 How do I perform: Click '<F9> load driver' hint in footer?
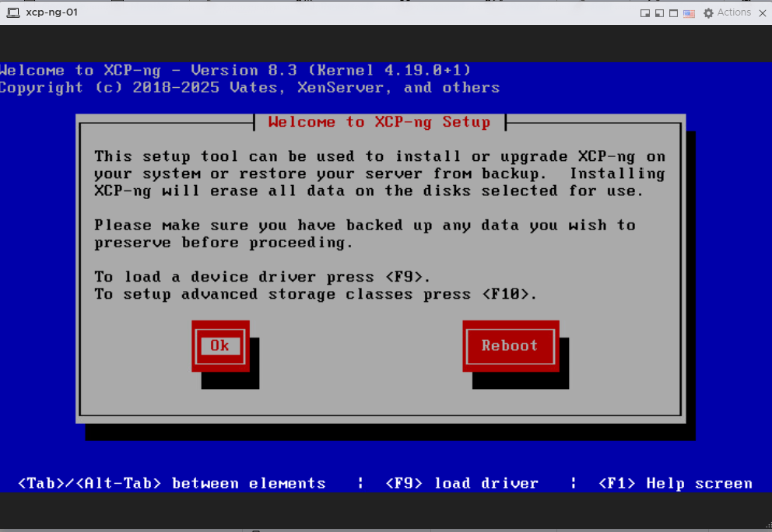coord(461,483)
